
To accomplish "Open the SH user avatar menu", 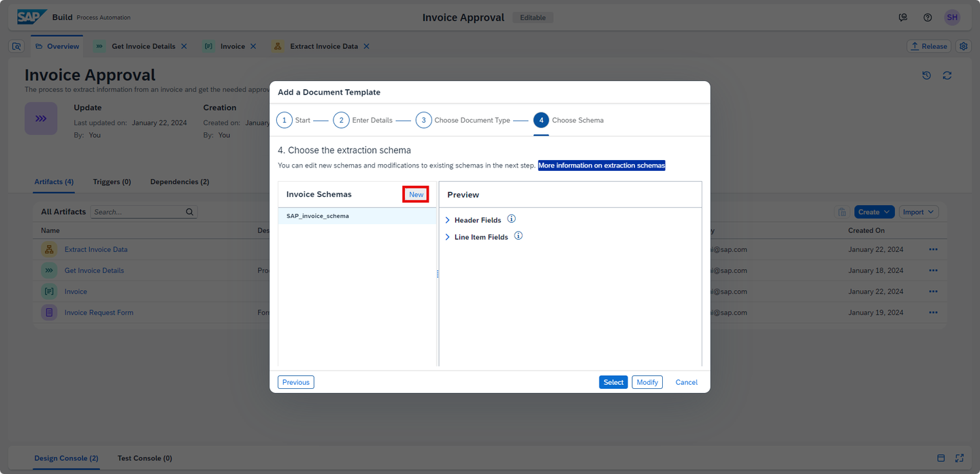I will (x=952, y=18).
